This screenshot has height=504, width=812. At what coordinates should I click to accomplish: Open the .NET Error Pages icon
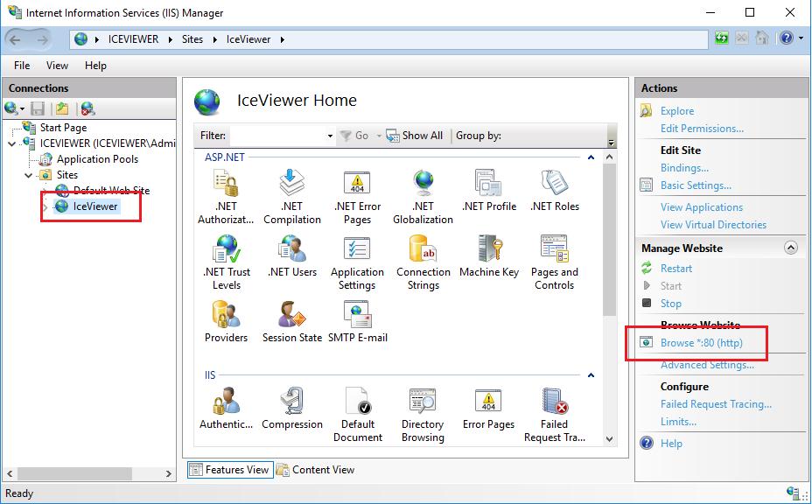357,198
